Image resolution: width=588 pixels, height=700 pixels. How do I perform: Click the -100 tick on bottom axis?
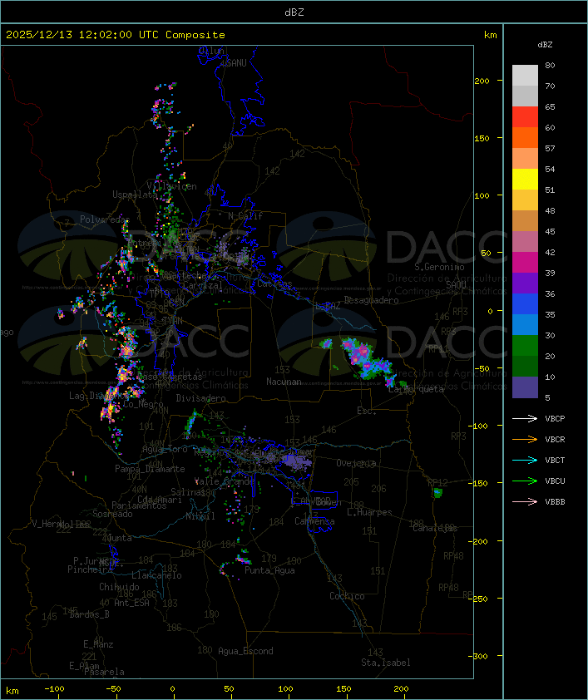click(x=54, y=689)
